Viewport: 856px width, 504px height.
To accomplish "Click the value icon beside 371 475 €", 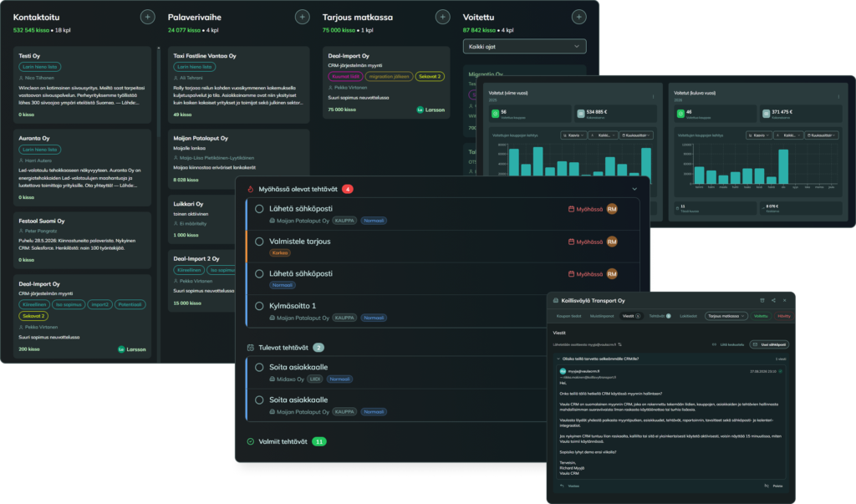I will point(767,114).
